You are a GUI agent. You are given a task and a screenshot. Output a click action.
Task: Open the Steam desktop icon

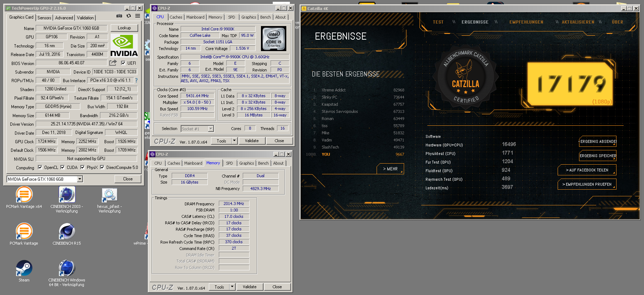24,271
